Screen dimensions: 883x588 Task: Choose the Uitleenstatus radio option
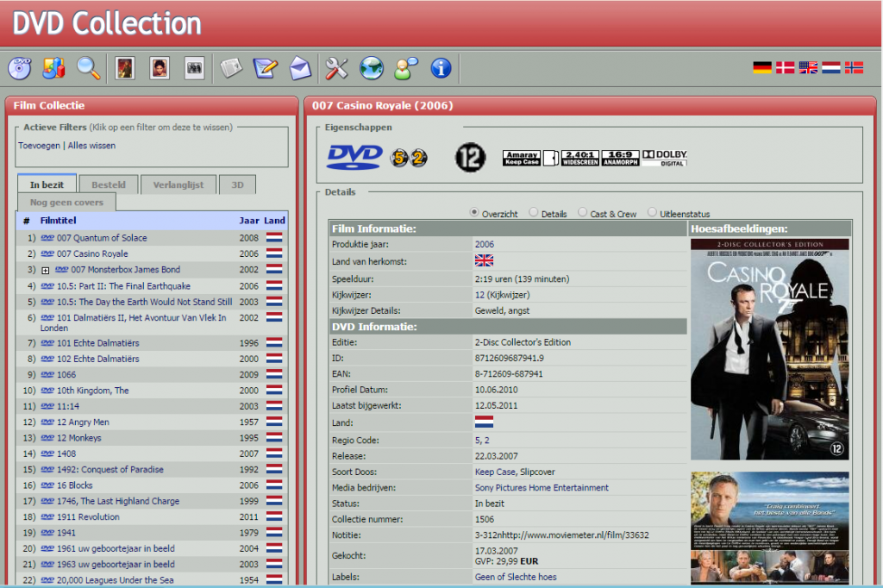(x=652, y=213)
